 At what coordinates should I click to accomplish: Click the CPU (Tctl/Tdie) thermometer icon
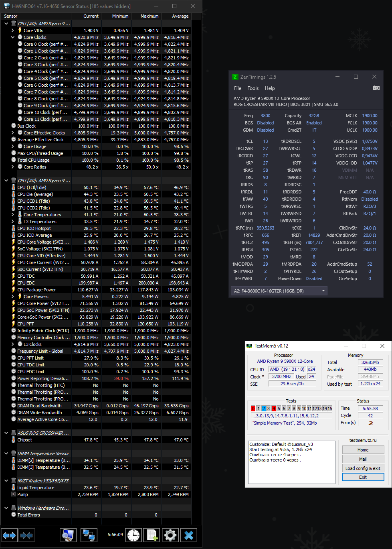click(14, 187)
